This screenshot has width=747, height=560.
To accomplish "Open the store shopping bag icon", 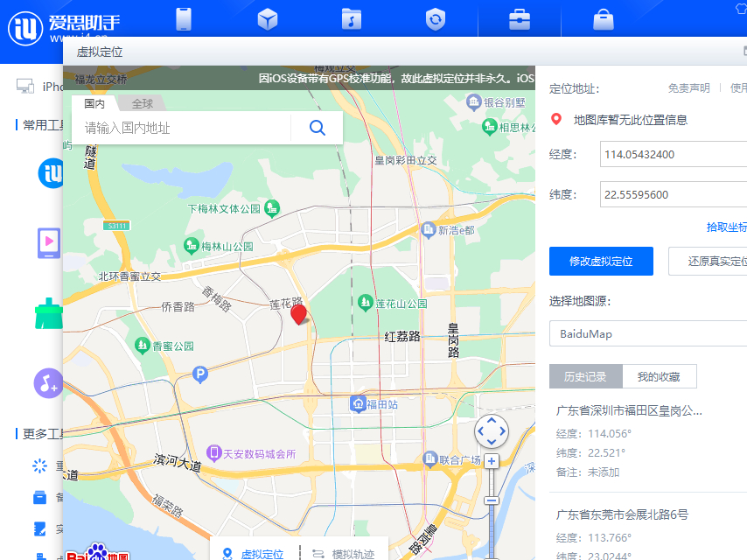I will click(x=604, y=20).
